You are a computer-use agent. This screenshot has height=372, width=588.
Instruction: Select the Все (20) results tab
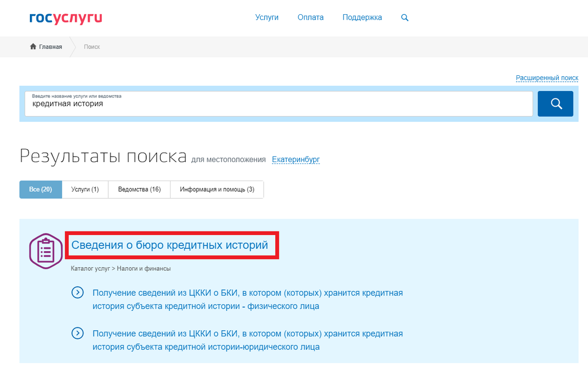41,189
